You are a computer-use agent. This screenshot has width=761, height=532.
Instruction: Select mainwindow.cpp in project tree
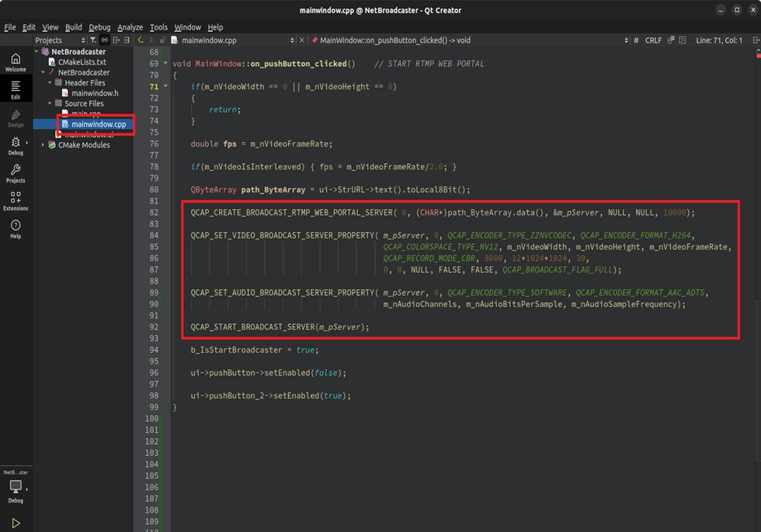pyautogui.click(x=99, y=124)
